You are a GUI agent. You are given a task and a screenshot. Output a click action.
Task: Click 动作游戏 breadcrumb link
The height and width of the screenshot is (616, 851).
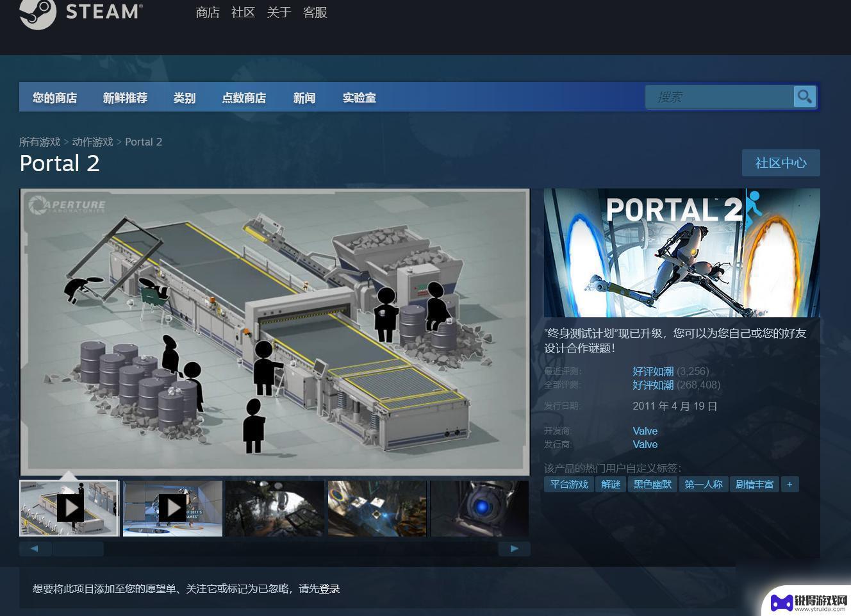[93, 142]
